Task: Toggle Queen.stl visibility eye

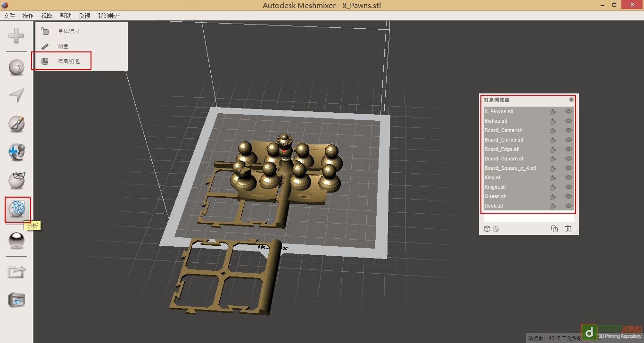Action: click(568, 196)
